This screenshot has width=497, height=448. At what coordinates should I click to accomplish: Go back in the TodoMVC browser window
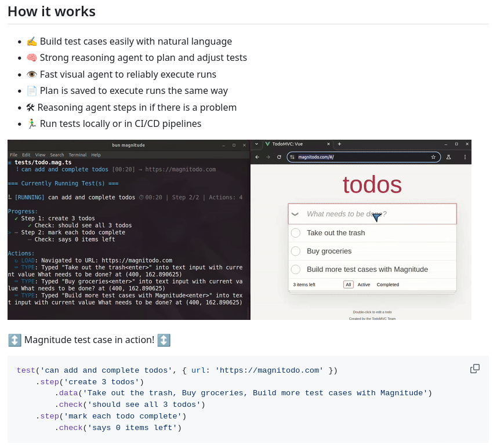click(257, 157)
